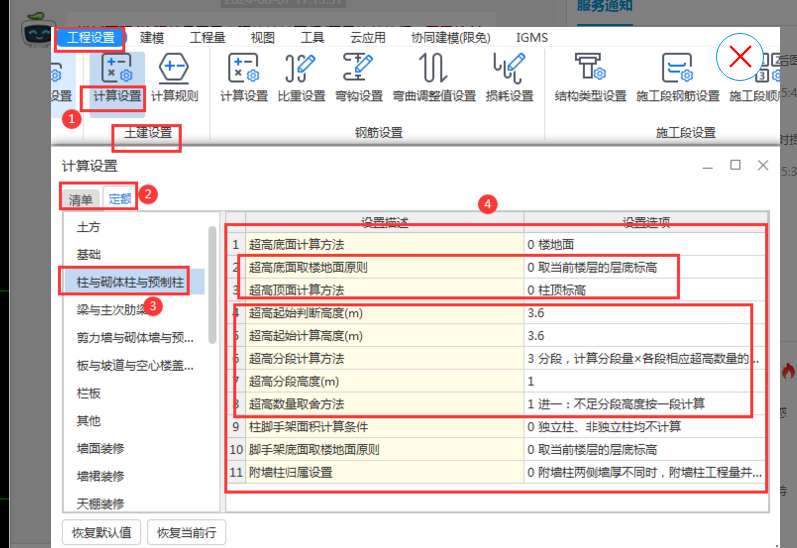Select 栏板 category

[x=88, y=393]
